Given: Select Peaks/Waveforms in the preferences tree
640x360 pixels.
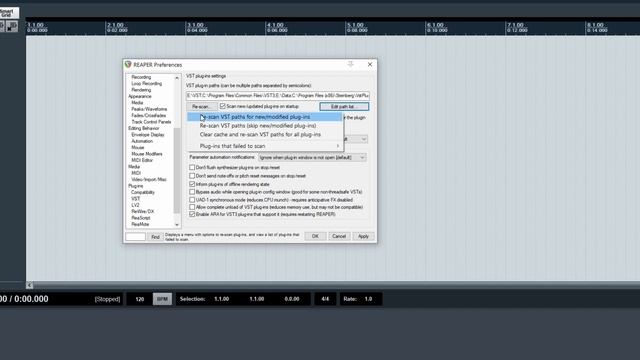Looking at the screenshot, I should coord(149,109).
